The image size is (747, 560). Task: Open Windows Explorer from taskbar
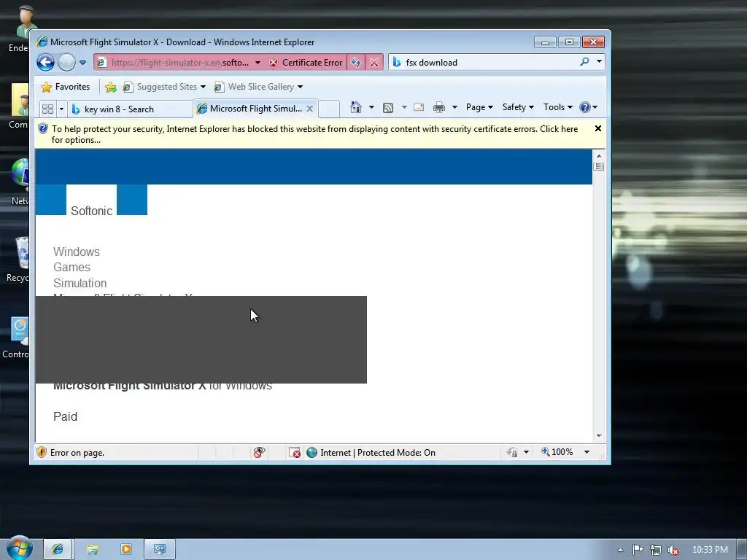[93, 550]
